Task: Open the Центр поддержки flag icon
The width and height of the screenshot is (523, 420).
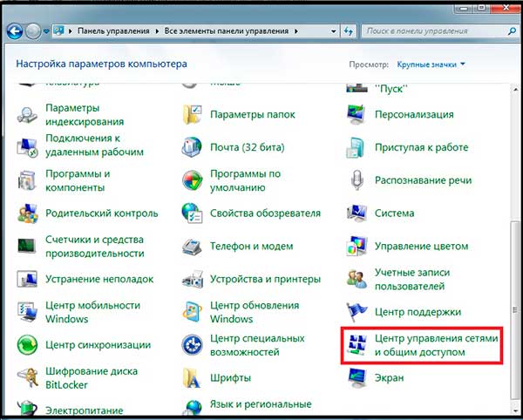Action: (x=357, y=312)
